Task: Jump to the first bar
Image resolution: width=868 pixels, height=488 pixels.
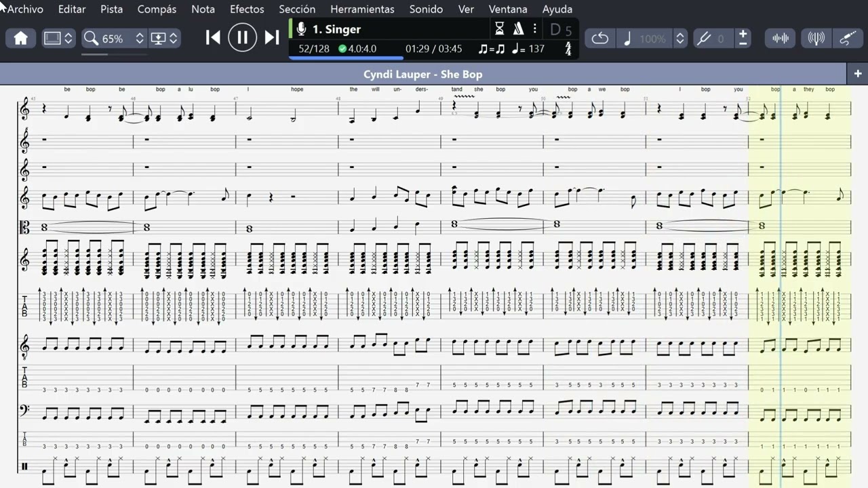Action: pos(213,38)
